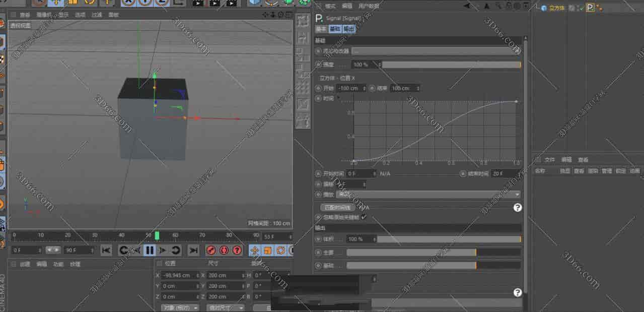Toggle the 忽略原始关键帧 checkbox
This screenshot has width=644, height=312.
(364, 216)
